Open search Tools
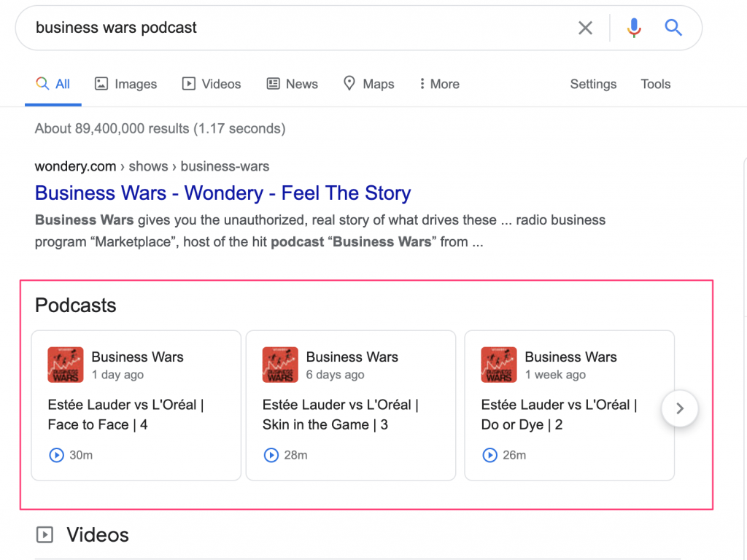The height and width of the screenshot is (560, 747). 656,85
